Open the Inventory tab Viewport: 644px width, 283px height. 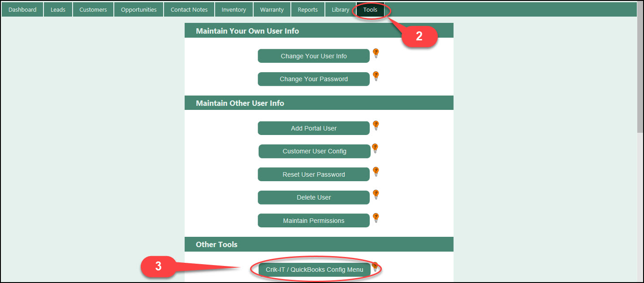point(233,9)
